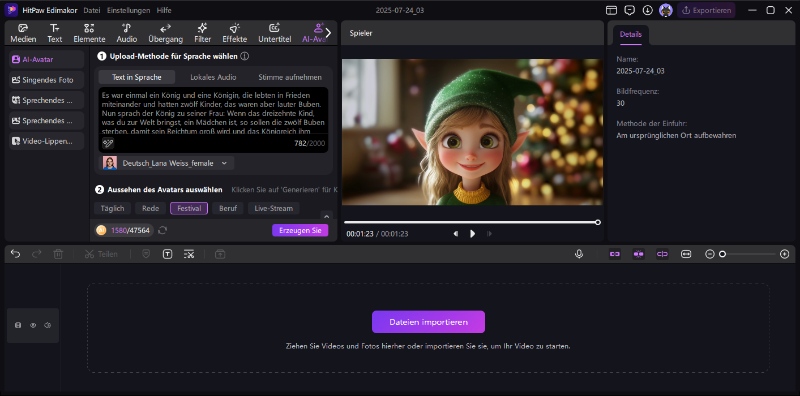This screenshot has height=396, width=800.
Task: Play the preview video
Action: 472,234
